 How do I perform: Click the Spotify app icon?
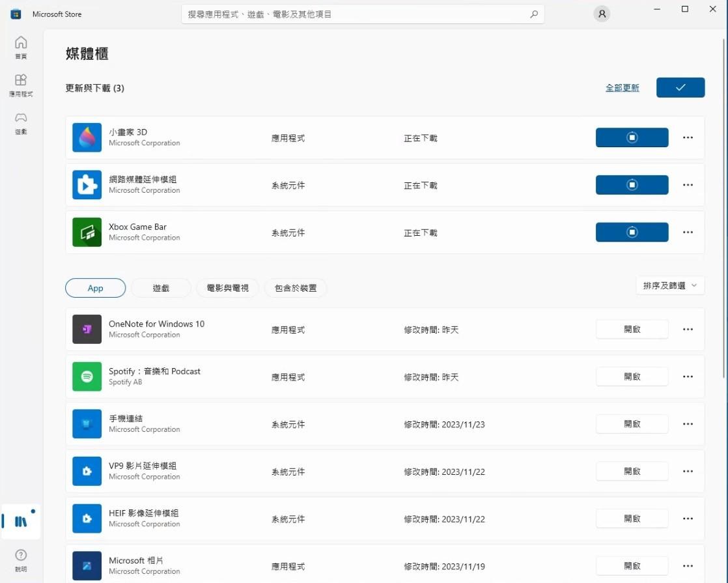click(87, 377)
